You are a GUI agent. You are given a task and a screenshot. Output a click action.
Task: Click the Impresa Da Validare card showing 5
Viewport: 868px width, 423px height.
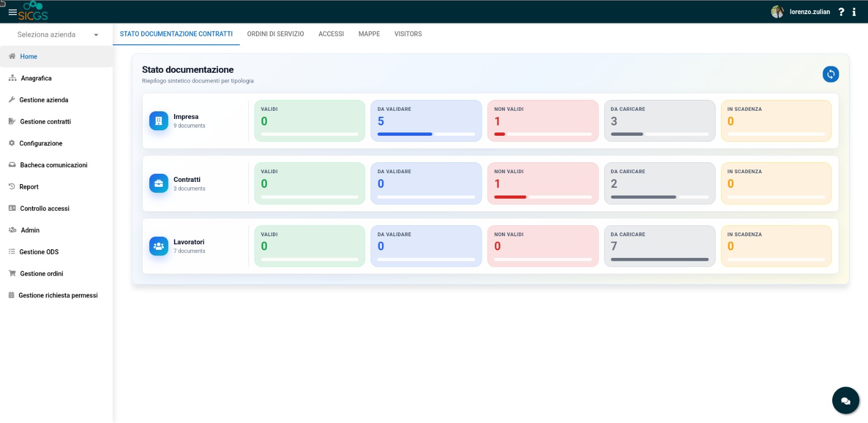point(426,121)
